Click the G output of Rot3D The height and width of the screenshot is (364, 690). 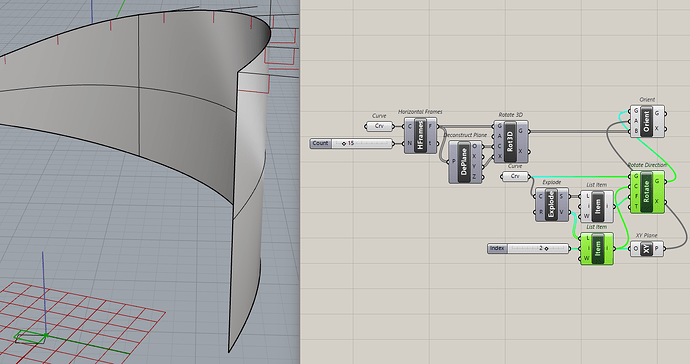click(521, 131)
